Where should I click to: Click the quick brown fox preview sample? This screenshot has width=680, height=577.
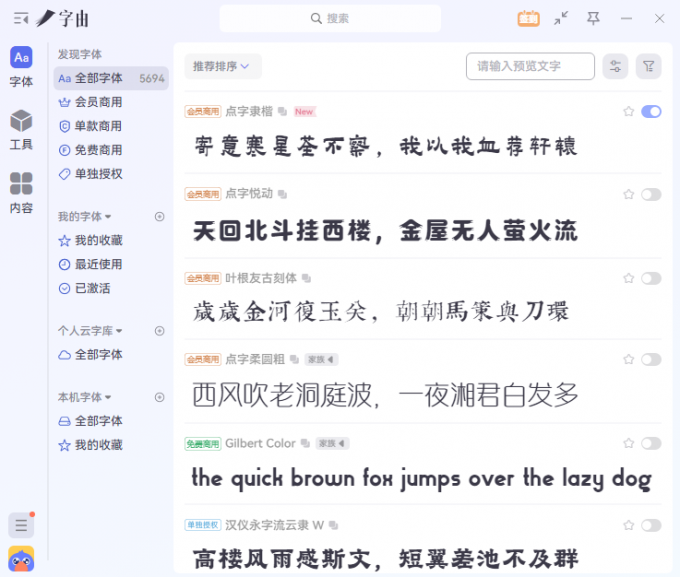[x=422, y=479]
